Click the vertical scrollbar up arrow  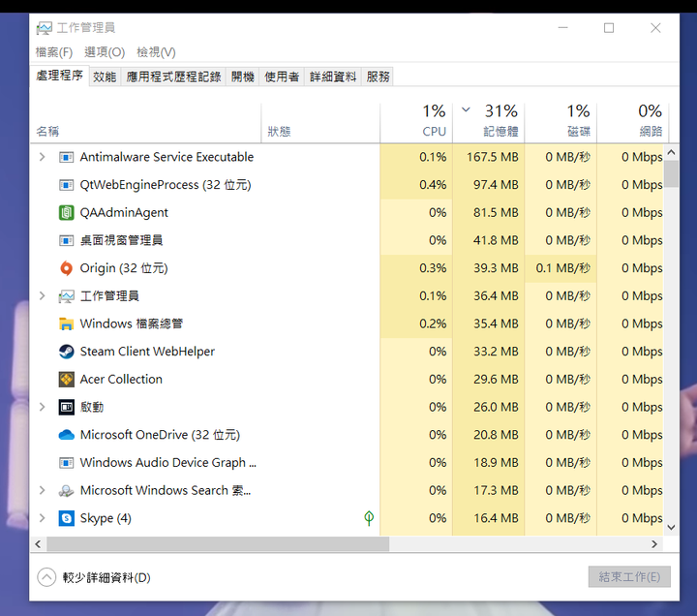[671, 153]
